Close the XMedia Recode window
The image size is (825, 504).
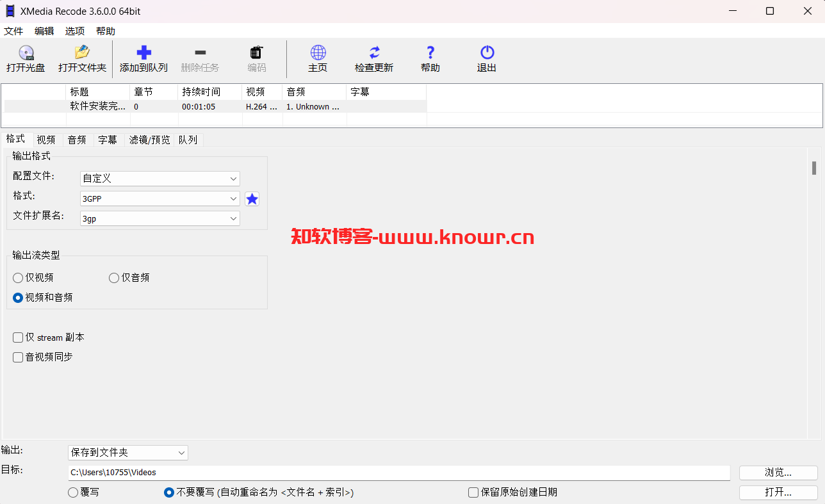808,11
